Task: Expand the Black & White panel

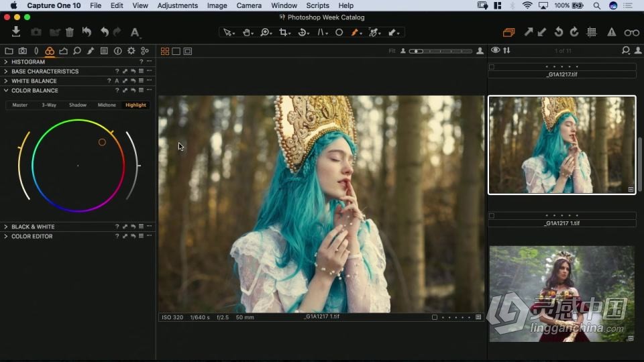Action: click(6, 227)
